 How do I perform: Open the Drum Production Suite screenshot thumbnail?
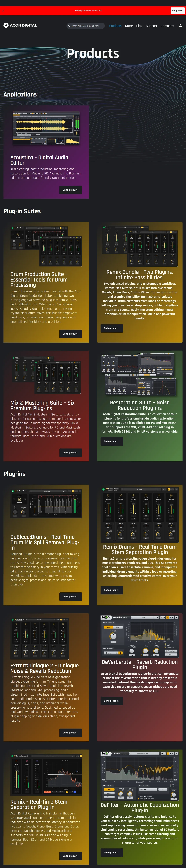(46, 246)
